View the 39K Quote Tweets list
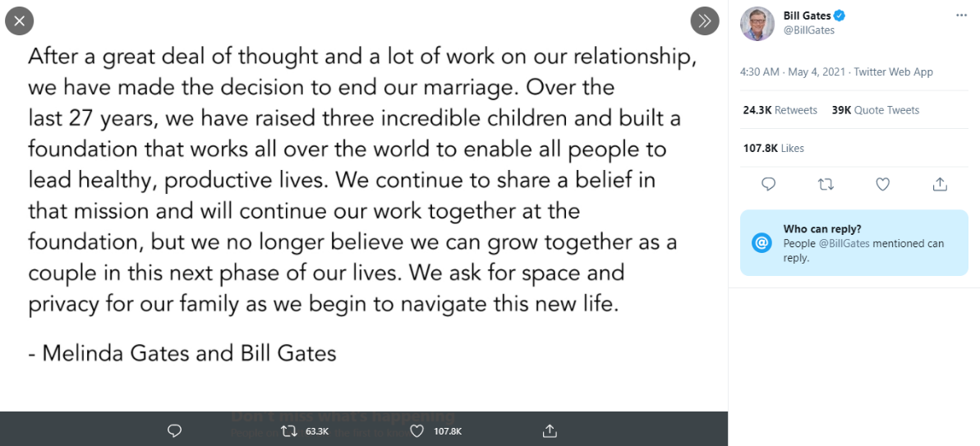The image size is (980, 446). click(875, 110)
